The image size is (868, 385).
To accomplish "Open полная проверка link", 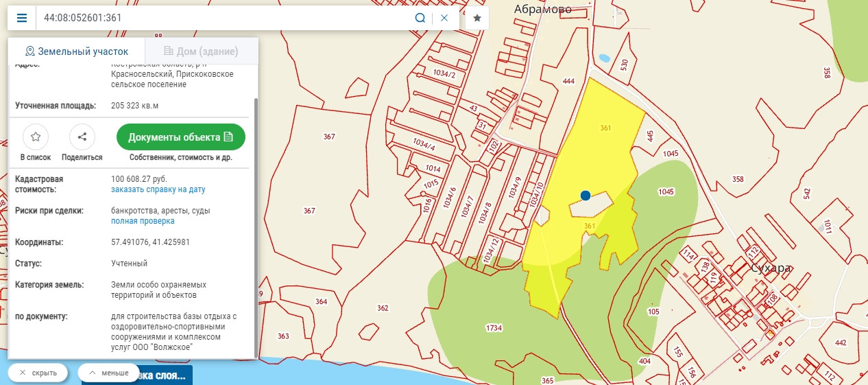I will pyautogui.click(x=143, y=221).
